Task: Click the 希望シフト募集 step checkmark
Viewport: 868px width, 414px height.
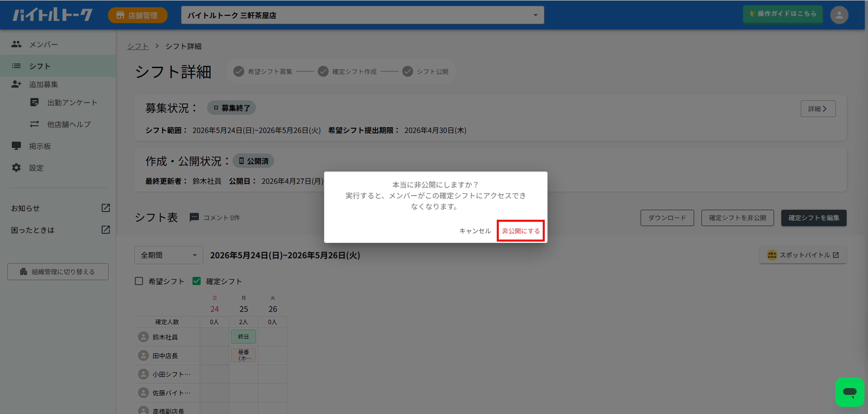Action: click(238, 71)
